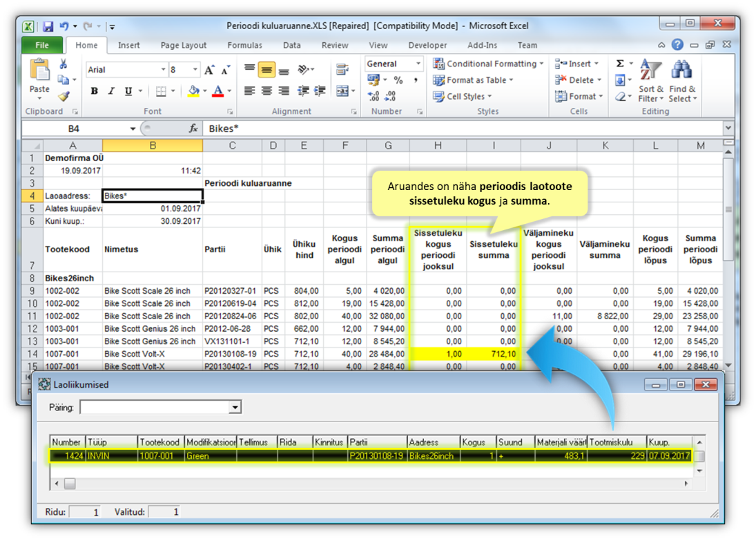Switch to the Insert tab
756x539 pixels.
(x=128, y=46)
